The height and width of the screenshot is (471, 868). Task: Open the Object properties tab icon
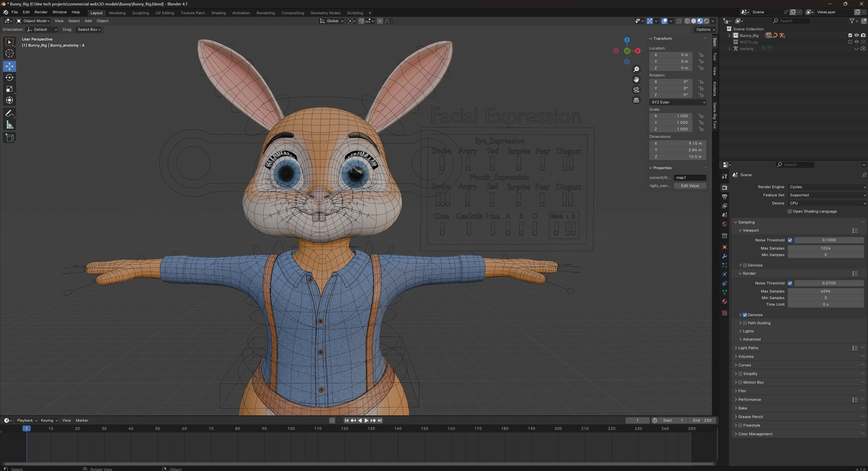pos(725,247)
